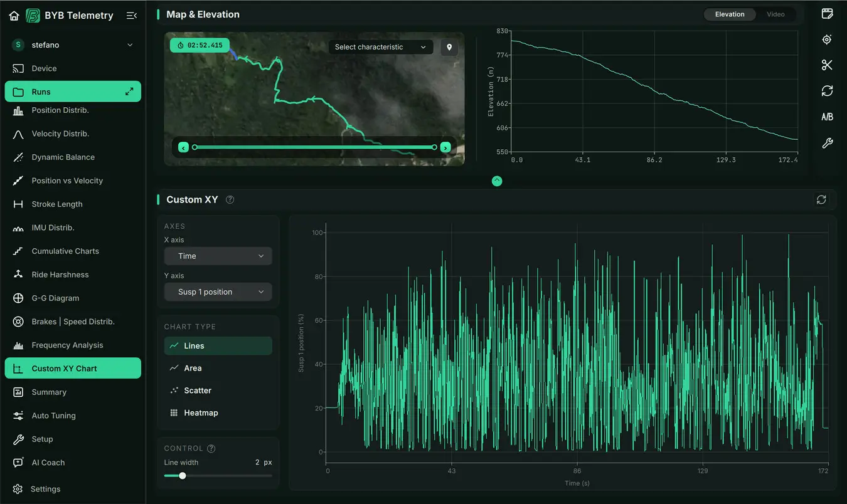This screenshot has width=847, height=504.
Task: Open the Summary page
Action: tap(73, 392)
